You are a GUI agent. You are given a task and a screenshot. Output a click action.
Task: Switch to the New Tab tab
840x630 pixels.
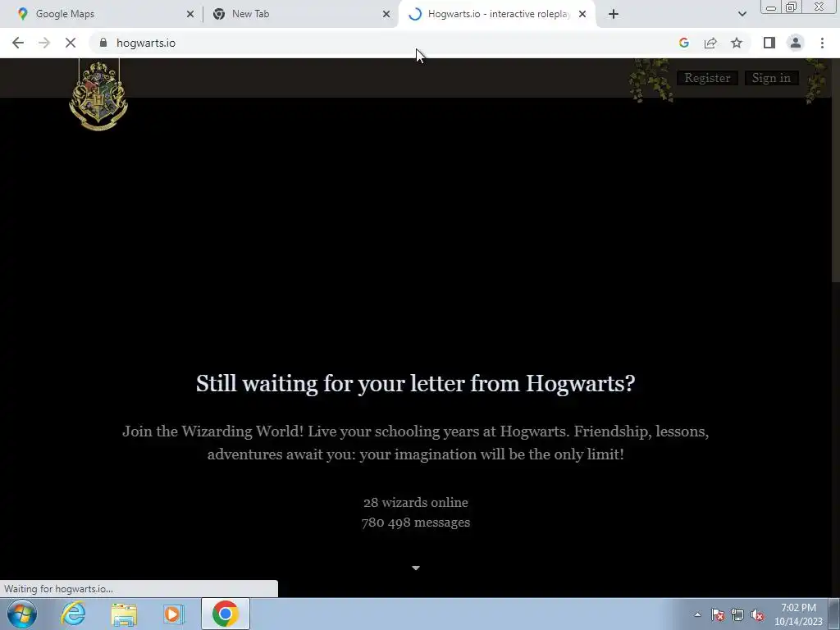pos(300,14)
